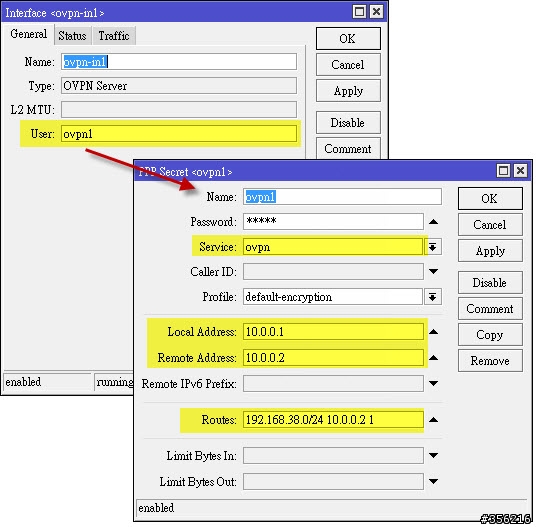Collapse the Remote Address field arrow

point(433,358)
